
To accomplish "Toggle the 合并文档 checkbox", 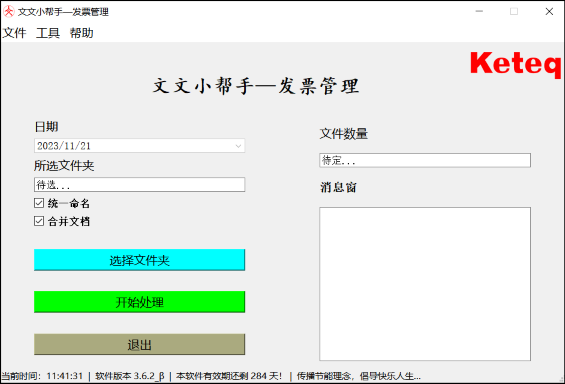I will [39, 221].
